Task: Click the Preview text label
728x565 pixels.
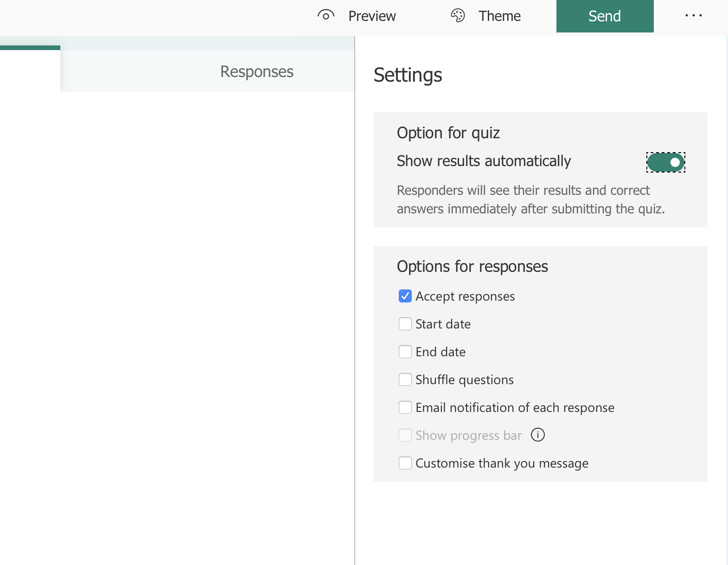Action: [372, 16]
